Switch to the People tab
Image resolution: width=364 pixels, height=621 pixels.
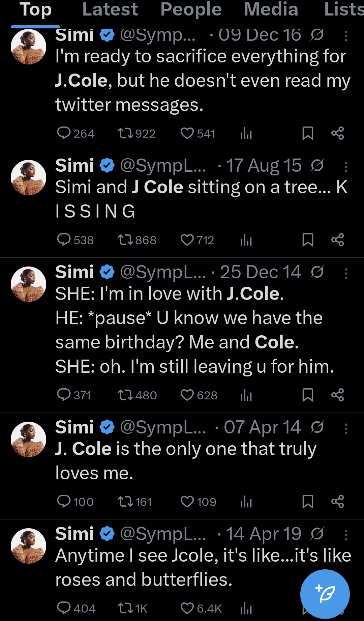tap(191, 9)
